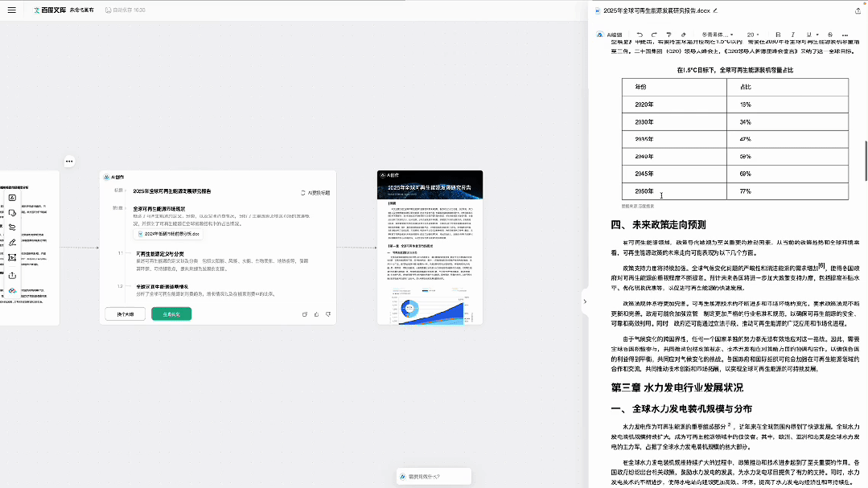
Task: Click the ask input field at the bottom
Action: pos(434,476)
